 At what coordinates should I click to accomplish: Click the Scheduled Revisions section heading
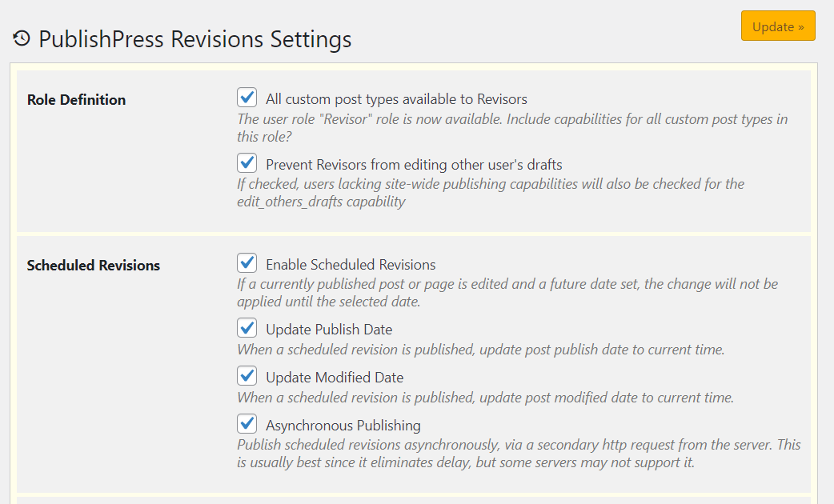click(x=93, y=266)
